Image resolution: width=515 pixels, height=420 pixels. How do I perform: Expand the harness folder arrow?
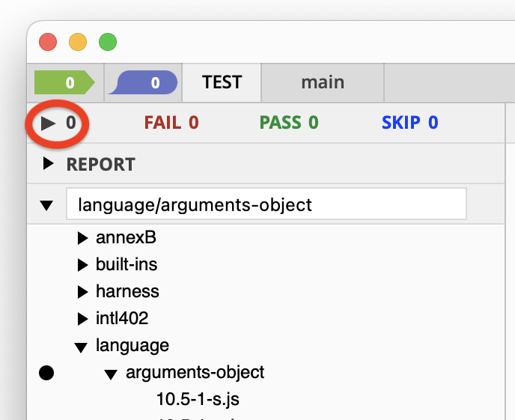pyautogui.click(x=82, y=291)
